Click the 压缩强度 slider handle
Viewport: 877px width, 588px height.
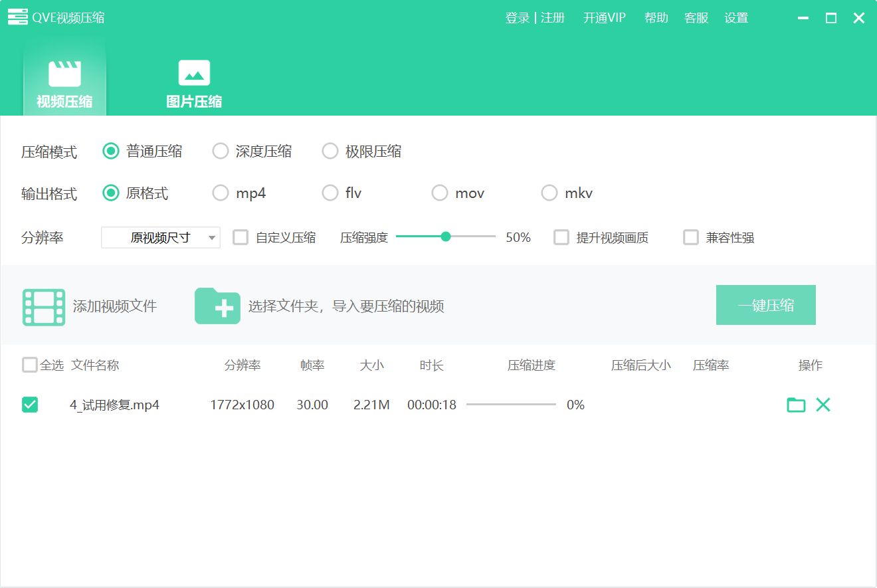coord(446,237)
